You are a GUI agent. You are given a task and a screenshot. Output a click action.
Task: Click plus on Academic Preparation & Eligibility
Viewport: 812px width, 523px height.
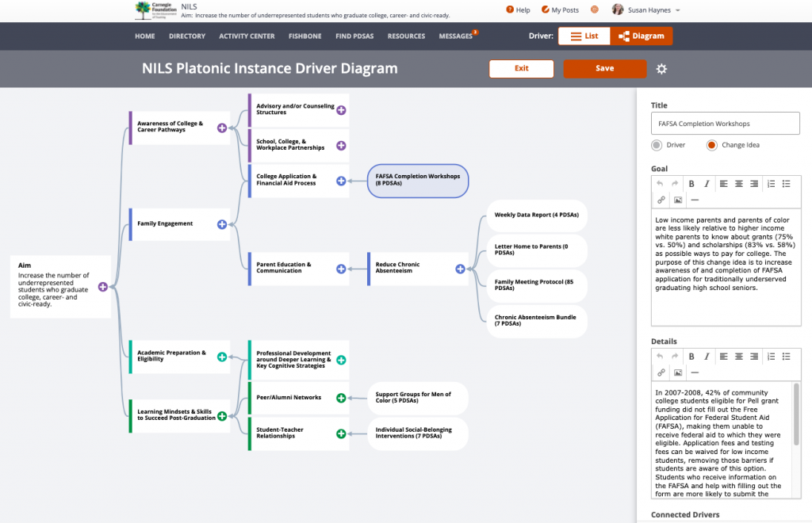[222, 357]
